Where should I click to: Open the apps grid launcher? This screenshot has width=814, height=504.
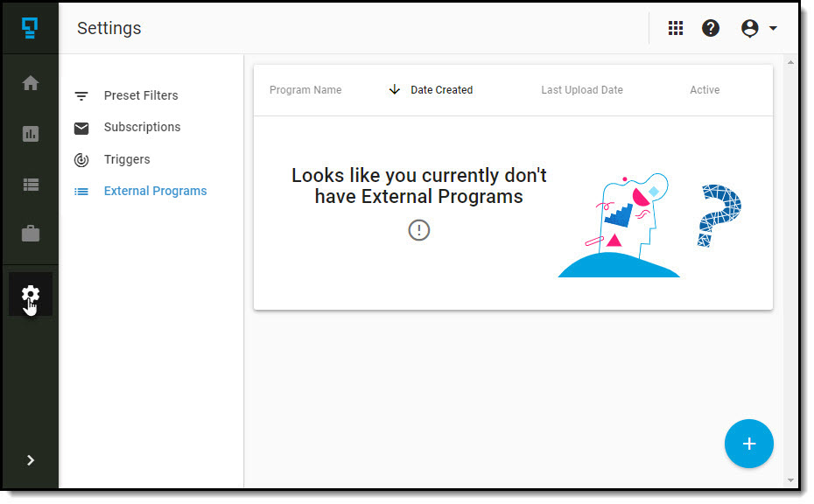[x=676, y=28]
